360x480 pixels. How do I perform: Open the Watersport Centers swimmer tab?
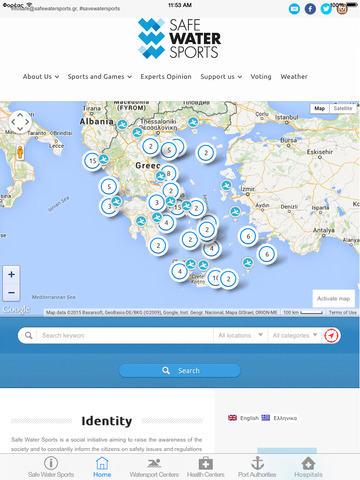pyautogui.click(x=154, y=463)
